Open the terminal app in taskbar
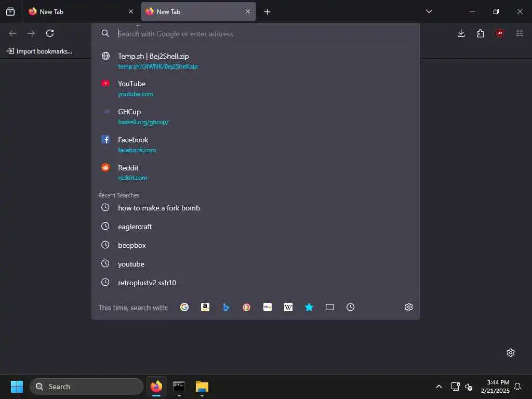The image size is (532, 399). click(x=179, y=387)
